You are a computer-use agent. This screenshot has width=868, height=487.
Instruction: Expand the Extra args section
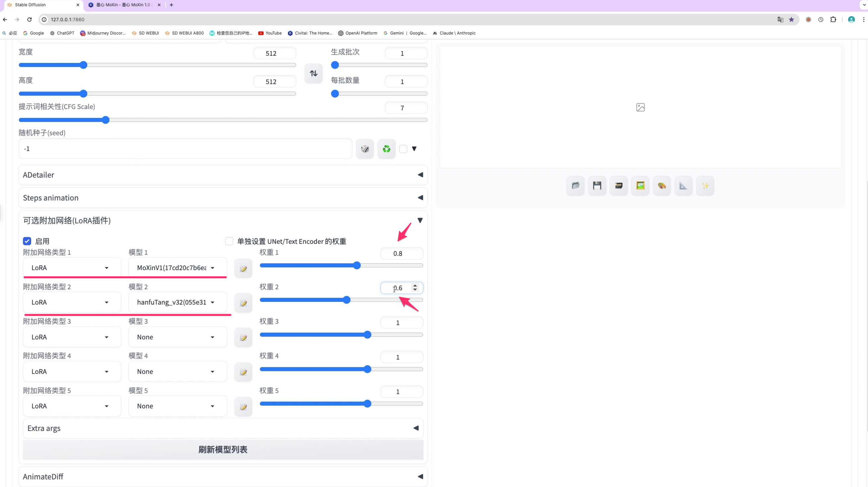pyautogui.click(x=223, y=428)
